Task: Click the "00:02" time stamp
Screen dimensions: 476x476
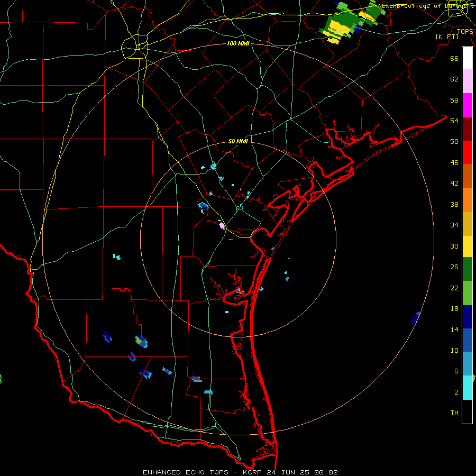Action: pos(326,472)
